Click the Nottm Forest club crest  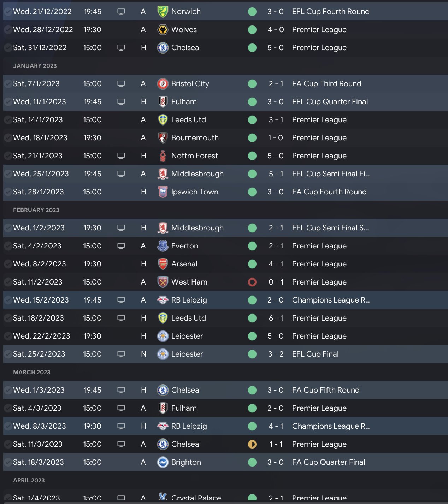[x=163, y=156]
